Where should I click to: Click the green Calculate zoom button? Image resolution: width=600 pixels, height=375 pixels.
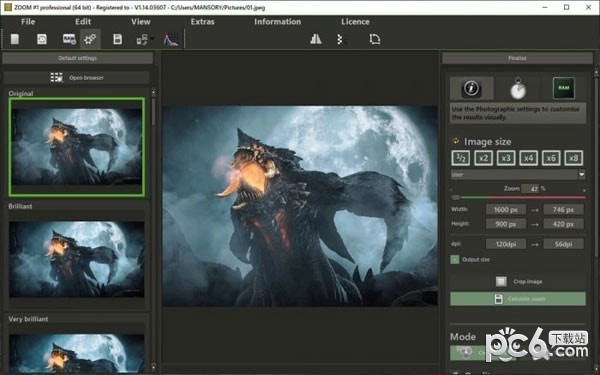click(518, 299)
